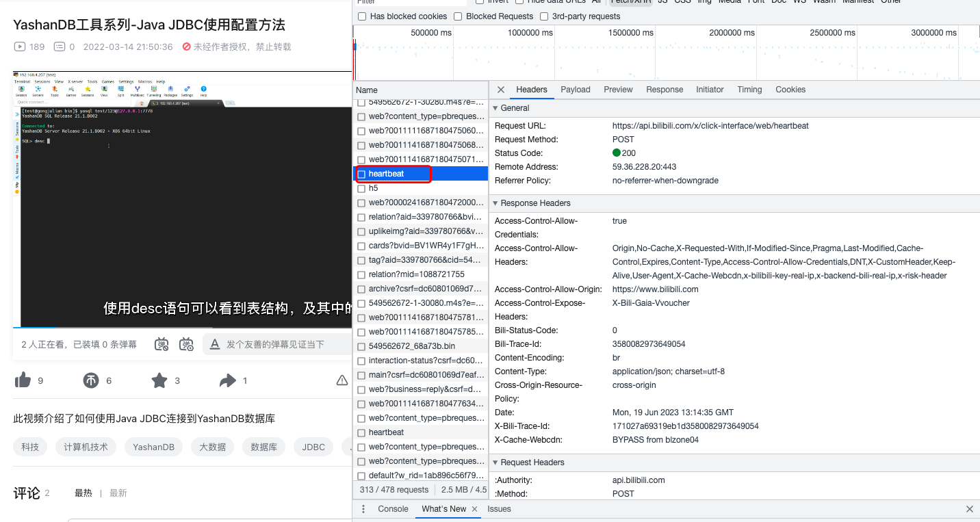Viewport: 980px width, 522px height.
Task: Toggle danmaku display icon in player bar
Action: point(162,344)
